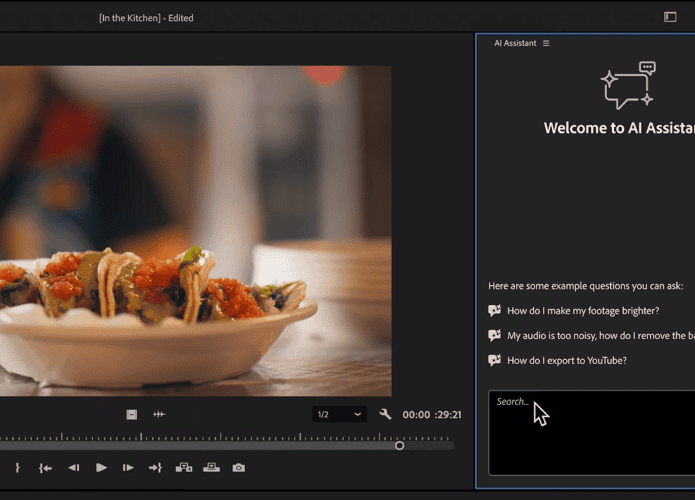695x500 pixels.
Task: Choose 'How do I export to YouTube?' question
Action: [567, 360]
